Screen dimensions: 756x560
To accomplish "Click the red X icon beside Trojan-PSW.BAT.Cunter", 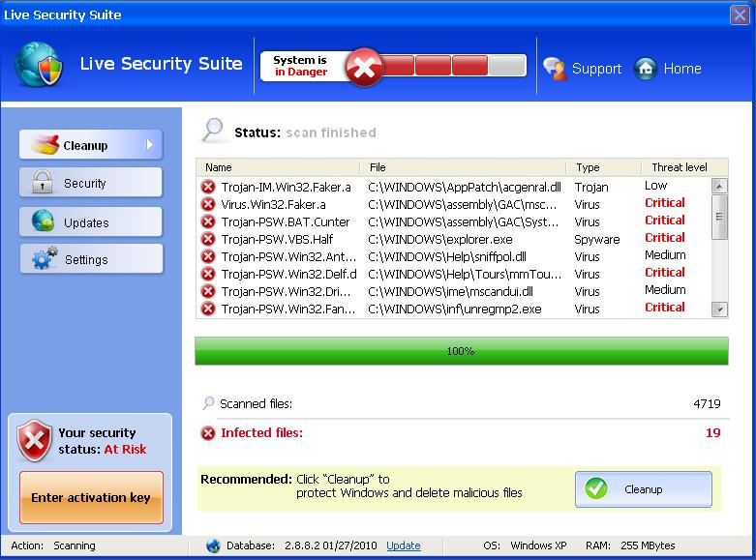I will point(208,221).
